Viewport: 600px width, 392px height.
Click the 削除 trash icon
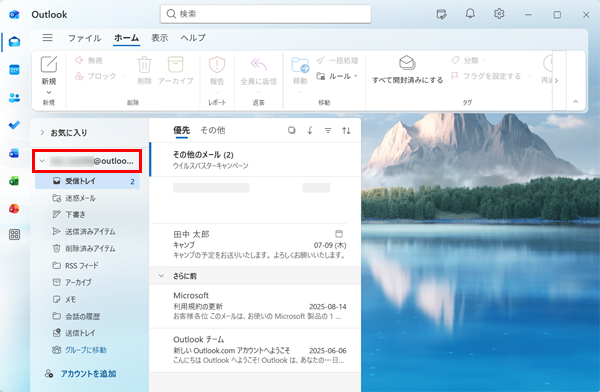pos(145,65)
